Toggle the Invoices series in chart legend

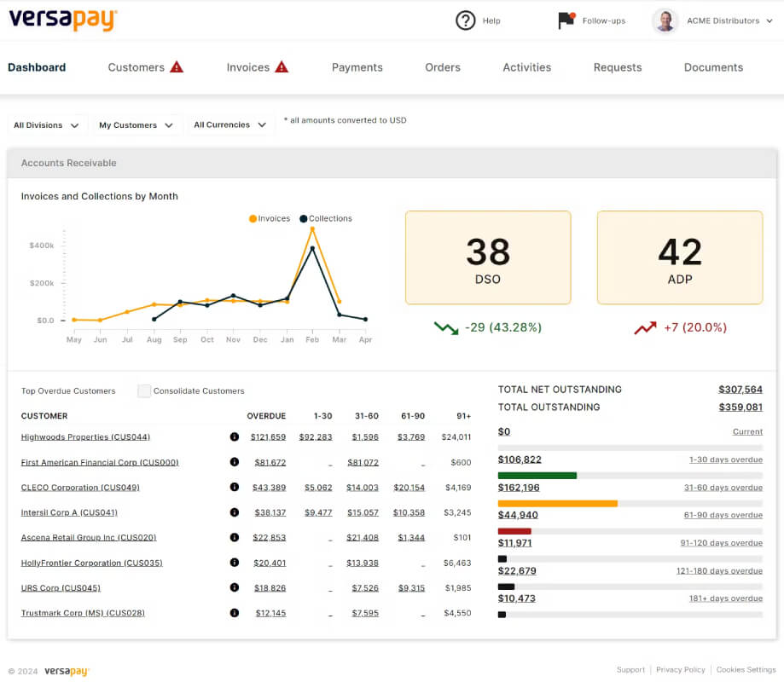[270, 218]
